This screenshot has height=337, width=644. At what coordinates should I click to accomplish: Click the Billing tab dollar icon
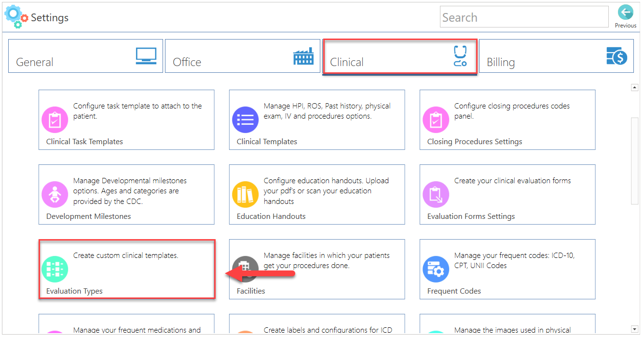pos(617,56)
